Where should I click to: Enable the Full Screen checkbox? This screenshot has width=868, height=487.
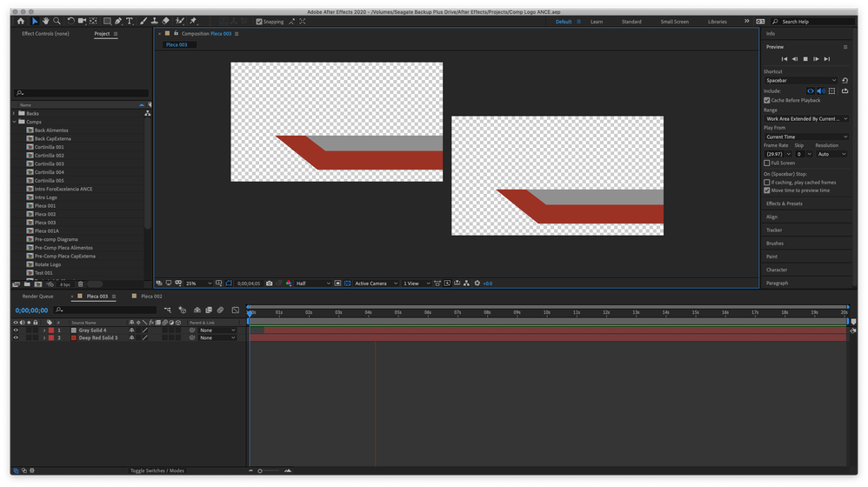coord(766,163)
